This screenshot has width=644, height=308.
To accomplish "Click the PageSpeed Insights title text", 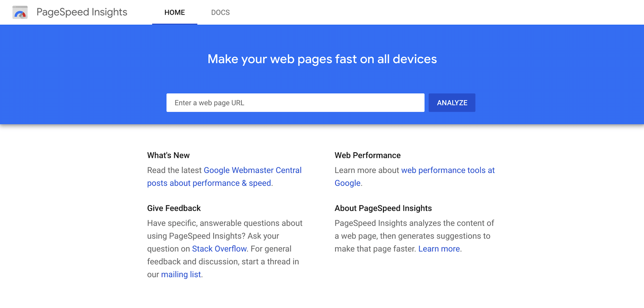I will (82, 12).
